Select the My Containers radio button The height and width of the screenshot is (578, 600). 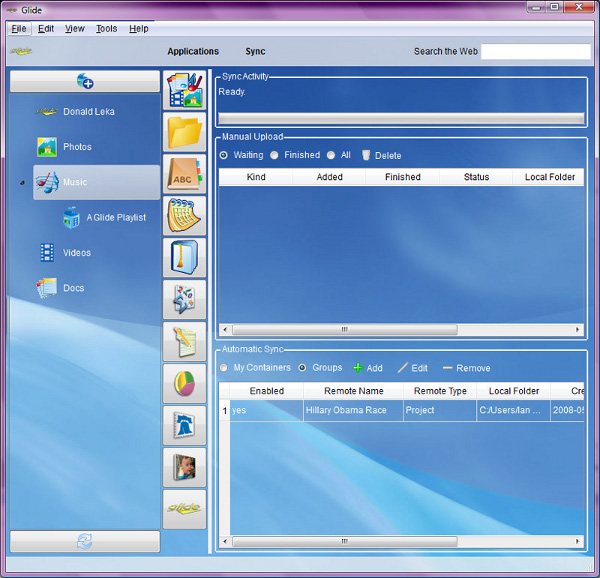224,368
